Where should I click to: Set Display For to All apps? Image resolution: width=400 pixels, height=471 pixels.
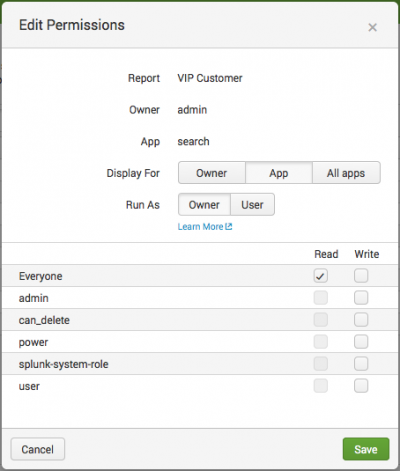(x=346, y=173)
